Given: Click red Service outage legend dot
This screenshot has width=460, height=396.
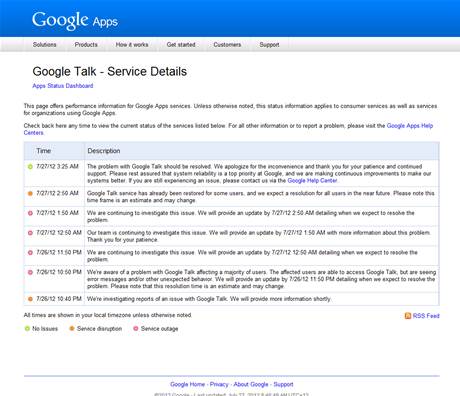Looking at the screenshot, I should click(x=136, y=328).
